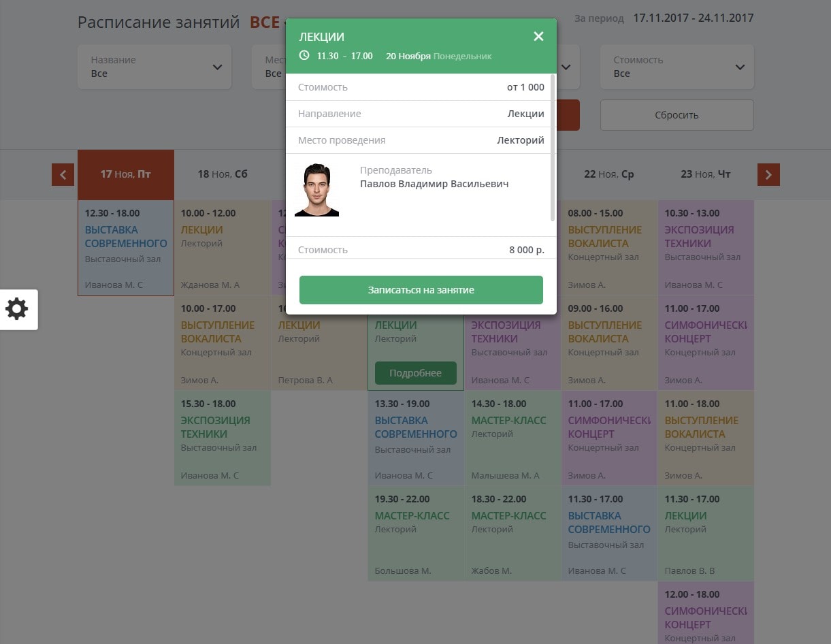Click the popup's vertical scrollbar
The image size is (831, 644).
click(x=553, y=147)
